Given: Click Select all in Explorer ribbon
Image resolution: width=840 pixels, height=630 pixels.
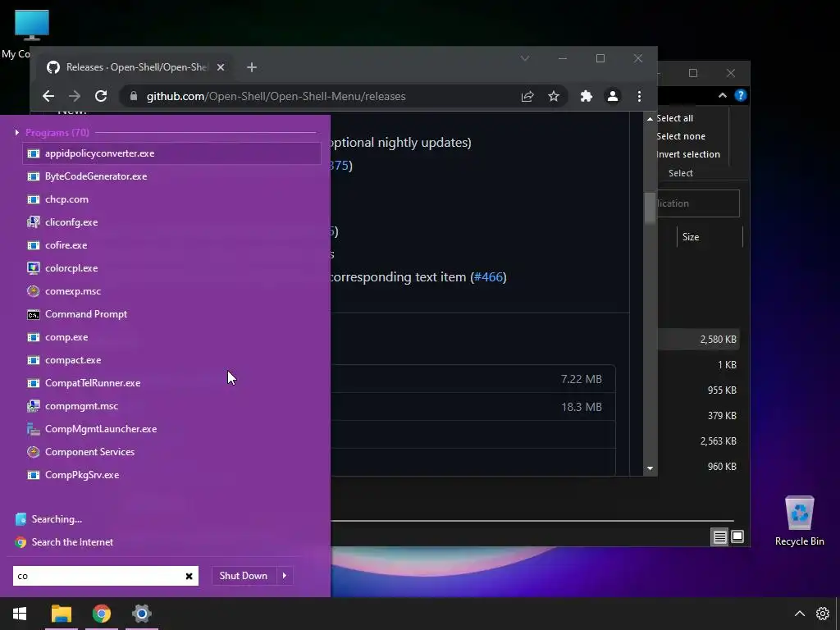Looking at the screenshot, I should [674, 118].
